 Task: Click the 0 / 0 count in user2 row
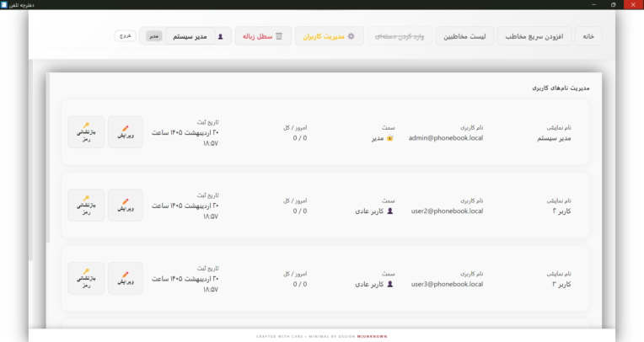(300, 211)
